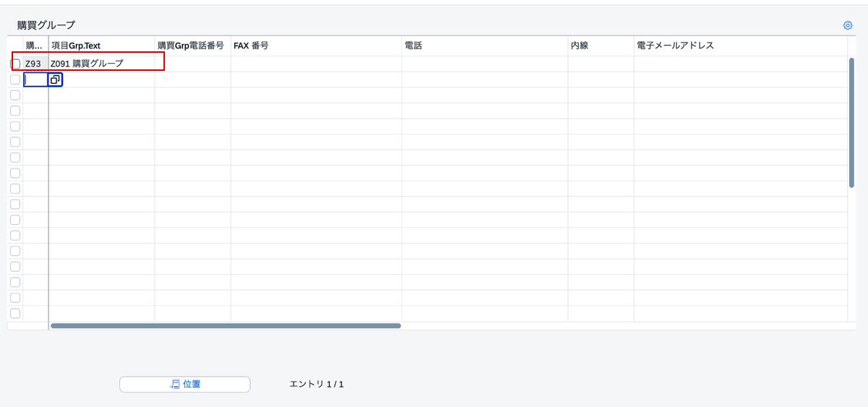Click the エントリ 1 / 1 entry count text

point(317,384)
